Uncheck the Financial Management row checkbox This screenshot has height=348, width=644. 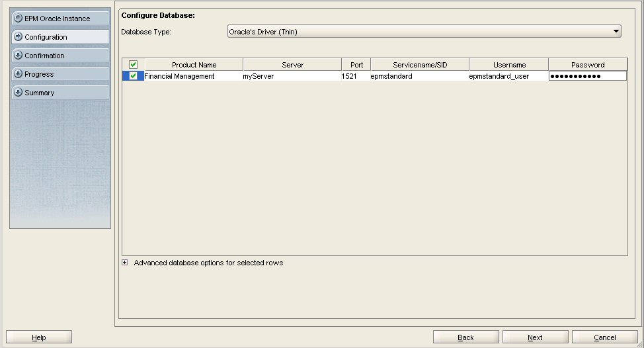tap(133, 76)
